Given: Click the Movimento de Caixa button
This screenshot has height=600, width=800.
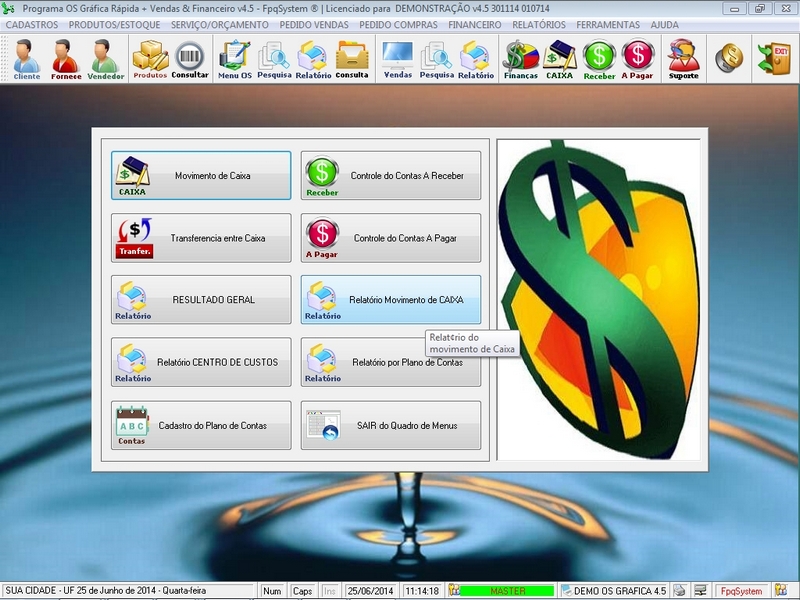Looking at the screenshot, I should coord(201,176).
